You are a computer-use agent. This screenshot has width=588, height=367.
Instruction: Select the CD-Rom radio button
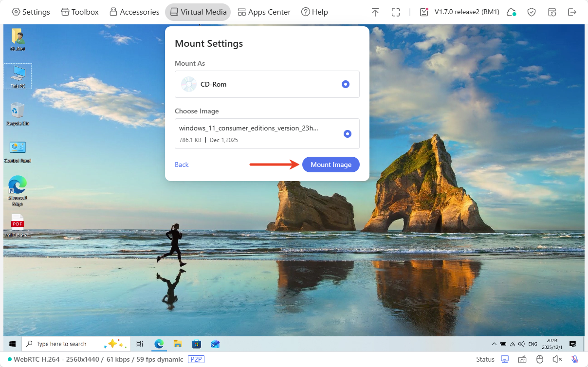point(346,84)
